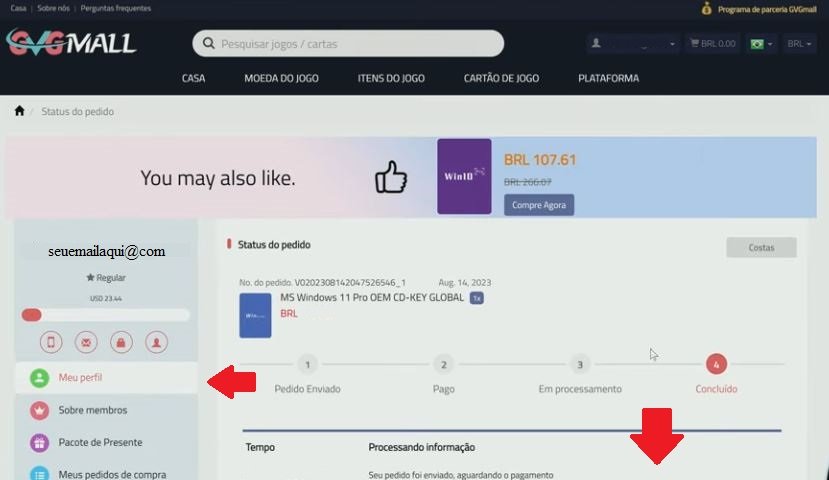
Task: Click the money bag partner program icon
Action: [x=706, y=8]
